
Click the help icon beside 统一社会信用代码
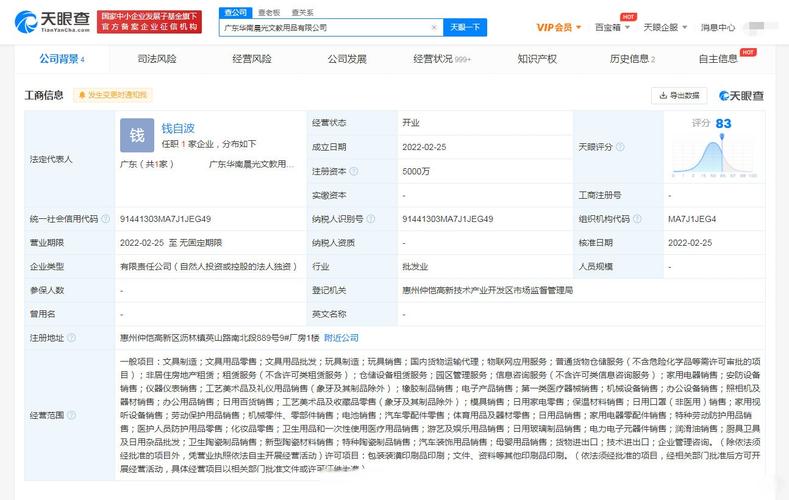click(105, 219)
